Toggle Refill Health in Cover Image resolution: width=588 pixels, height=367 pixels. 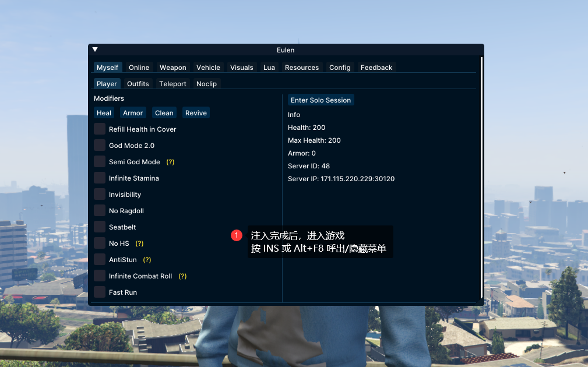click(x=100, y=129)
